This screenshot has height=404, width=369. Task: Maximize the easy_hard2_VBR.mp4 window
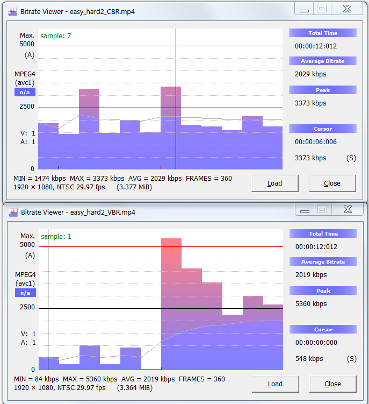tap(322, 210)
